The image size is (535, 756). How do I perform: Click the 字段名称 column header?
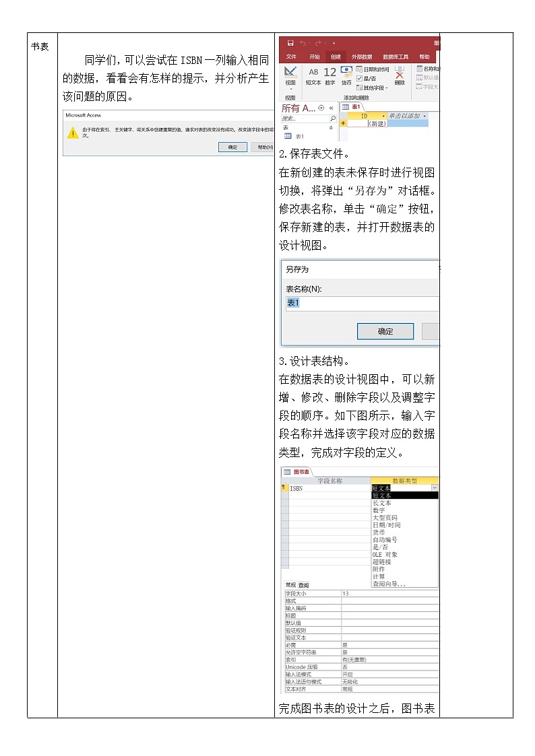(x=329, y=481)
